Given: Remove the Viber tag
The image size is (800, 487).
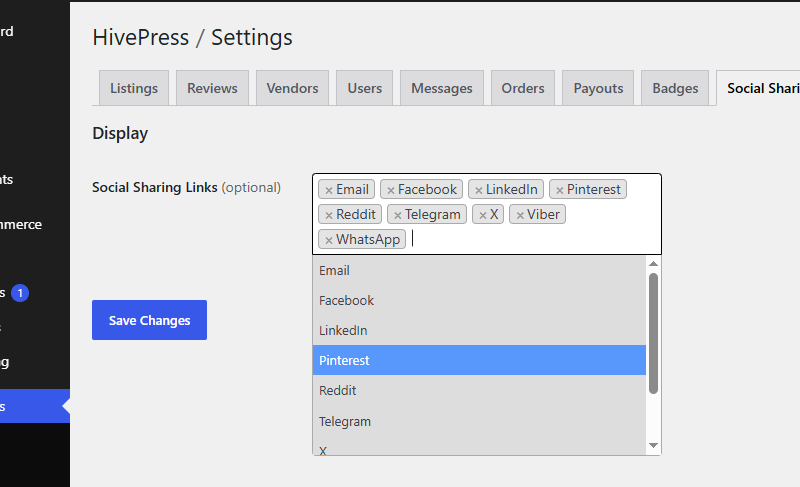Looking at the screenshot, I should click(x=520, y=215).
